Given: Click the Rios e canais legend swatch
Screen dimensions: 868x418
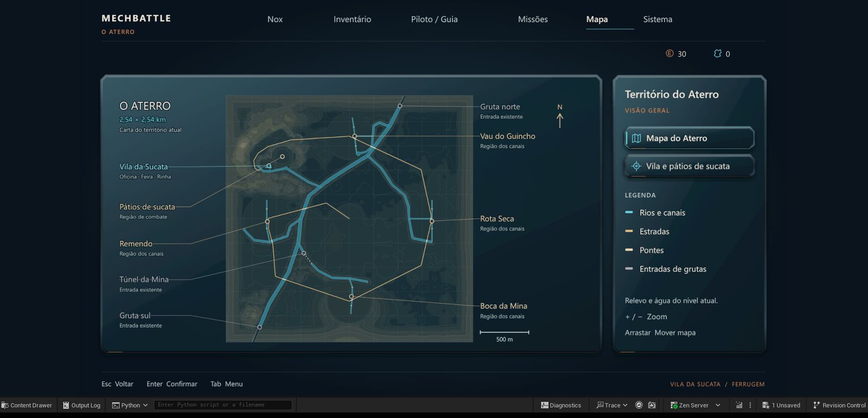Looking at the screenshot, I should tap(629, 213).
